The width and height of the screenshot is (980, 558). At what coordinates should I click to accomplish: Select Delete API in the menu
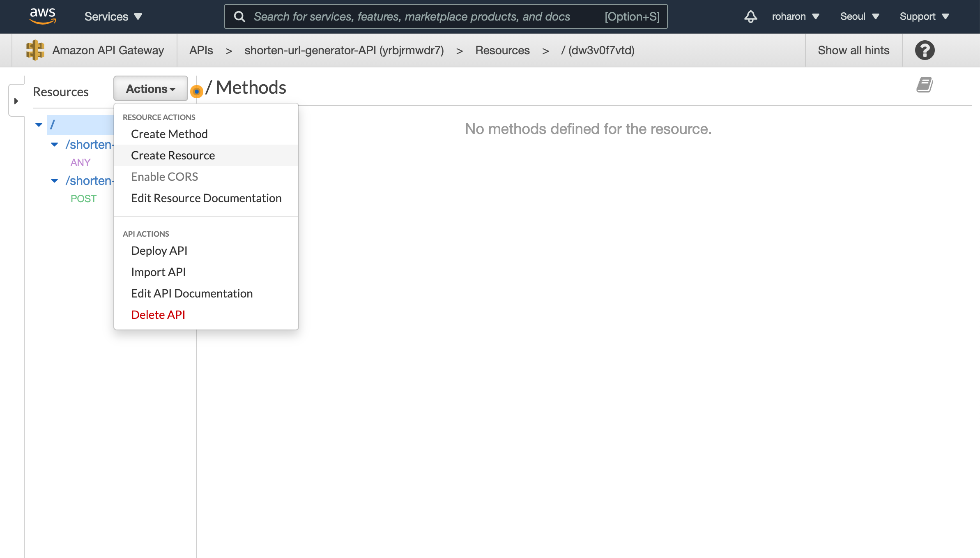coord(158,315)
